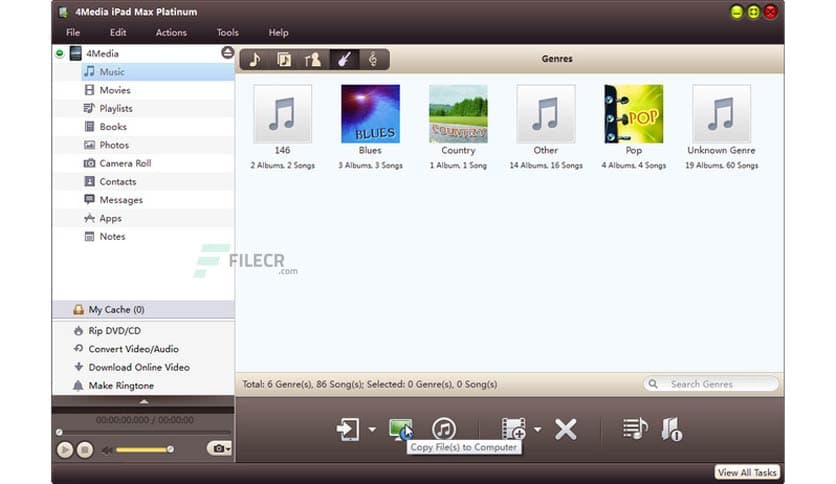This screenshot has width=836, height=484.
Task: Click Add Files to device icon
Action: pyautogui.click(x=513, y=429)
